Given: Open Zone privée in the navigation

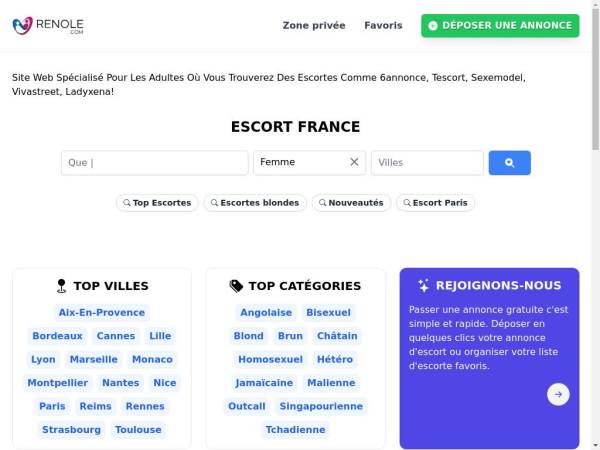Looking at the screenshot, I should click(314, 26).
